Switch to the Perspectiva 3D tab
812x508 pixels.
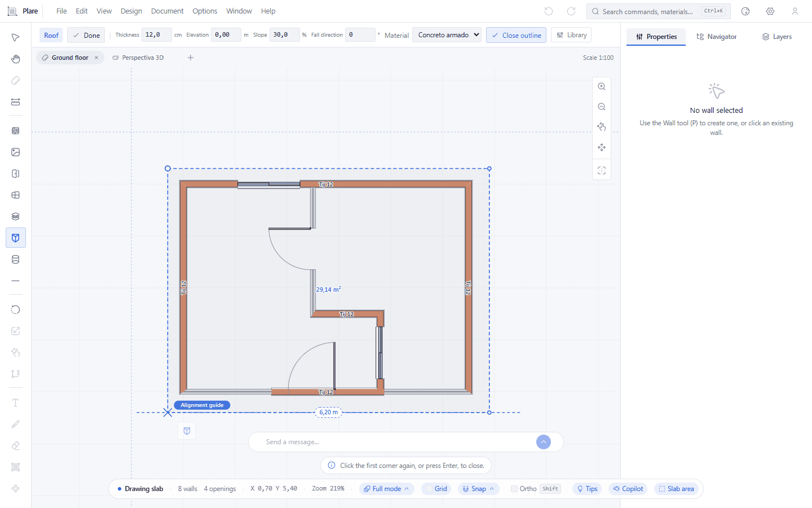click(x=138, y=58)
